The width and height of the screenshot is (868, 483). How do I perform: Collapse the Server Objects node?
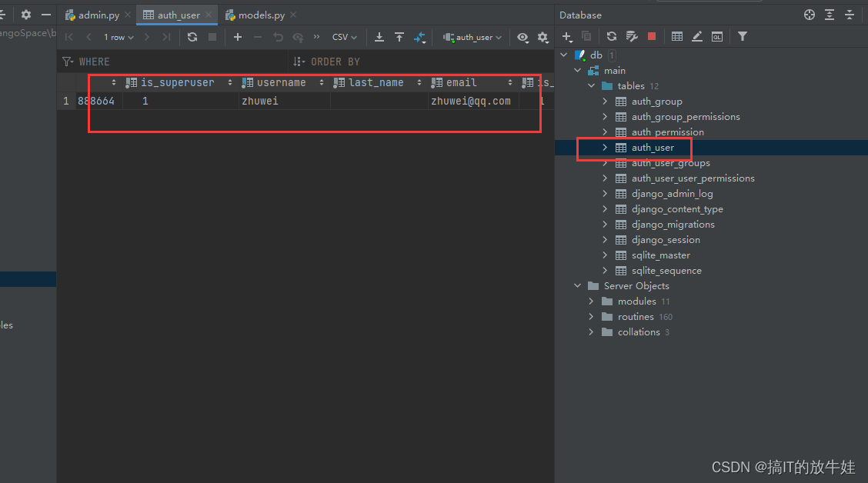point(577,285)
